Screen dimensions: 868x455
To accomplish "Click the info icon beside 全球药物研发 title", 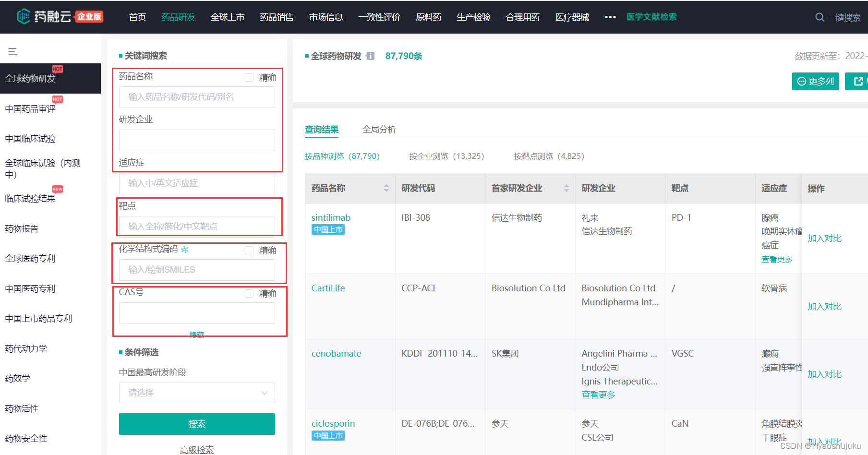I will click(370, 56).
